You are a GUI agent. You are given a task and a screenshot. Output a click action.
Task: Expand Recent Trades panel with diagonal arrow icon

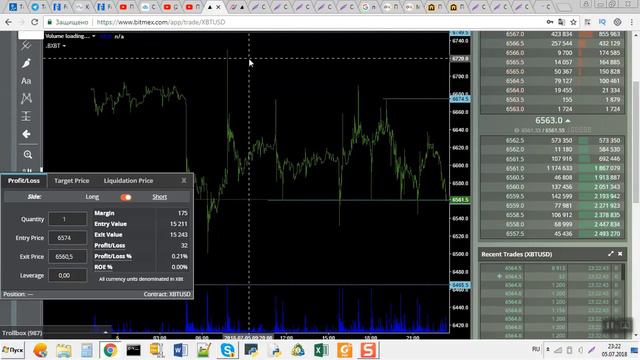(611, 254)
